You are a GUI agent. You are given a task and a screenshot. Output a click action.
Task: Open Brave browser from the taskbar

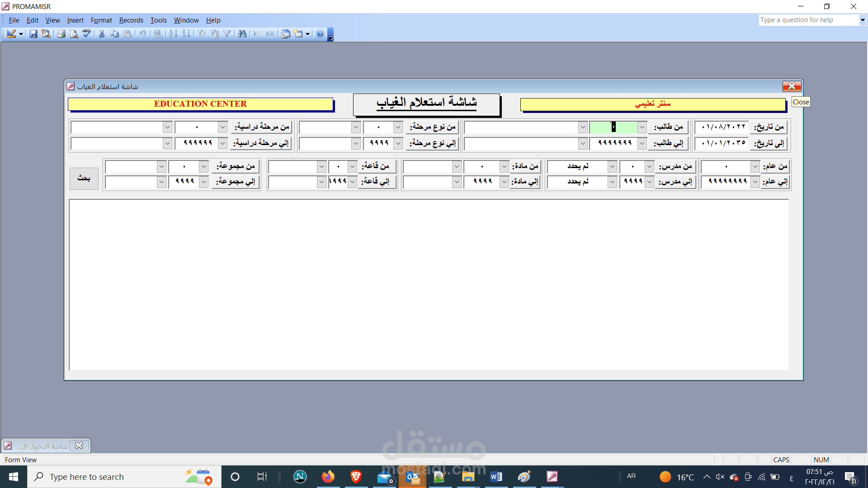pos(356,477)
